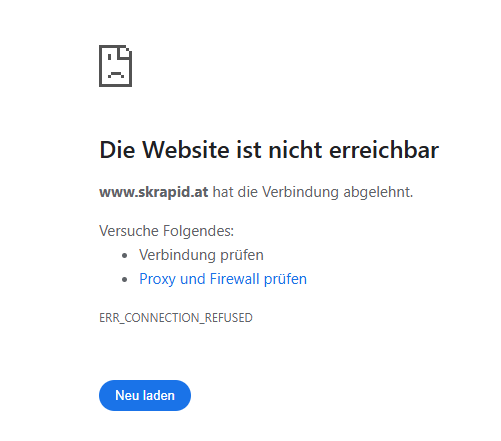
Task: Click the word Proxy in the blue link
Action: [x=157, y=279]
